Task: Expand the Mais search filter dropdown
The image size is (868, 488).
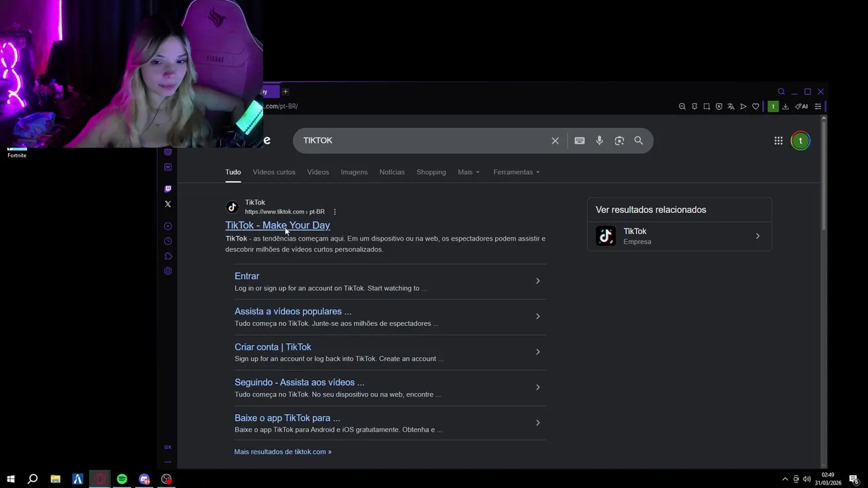Action: point(469,172)
